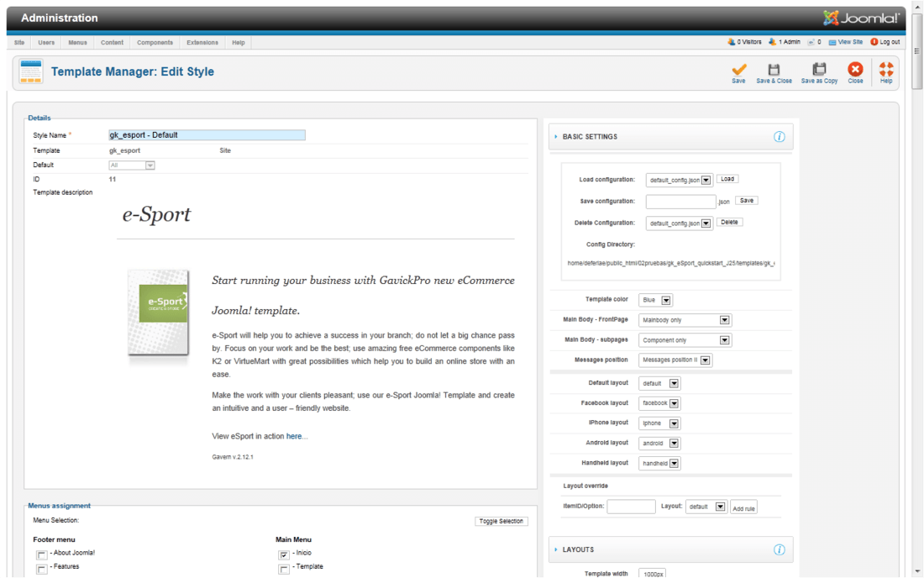924x578 pixels.
Task: Open the Menus menu
Action: tap(78, 42)
